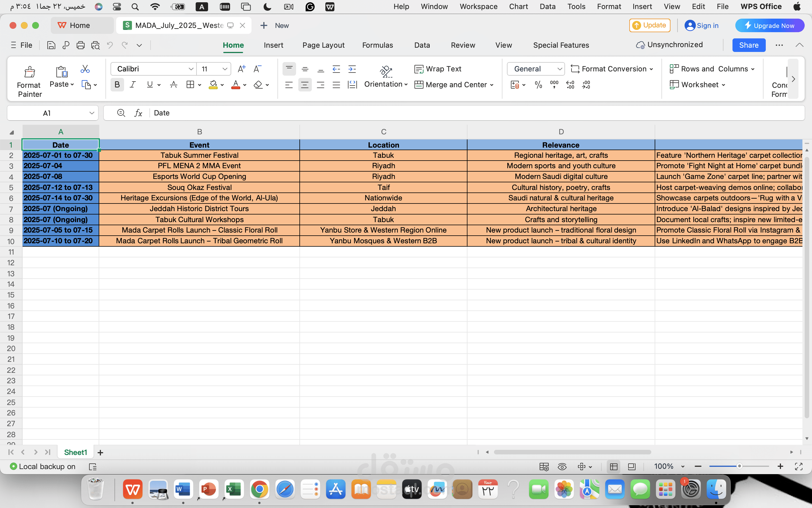Toggle Italic formatting
This screenshot has height=508, width=812.
coord(133,85)
